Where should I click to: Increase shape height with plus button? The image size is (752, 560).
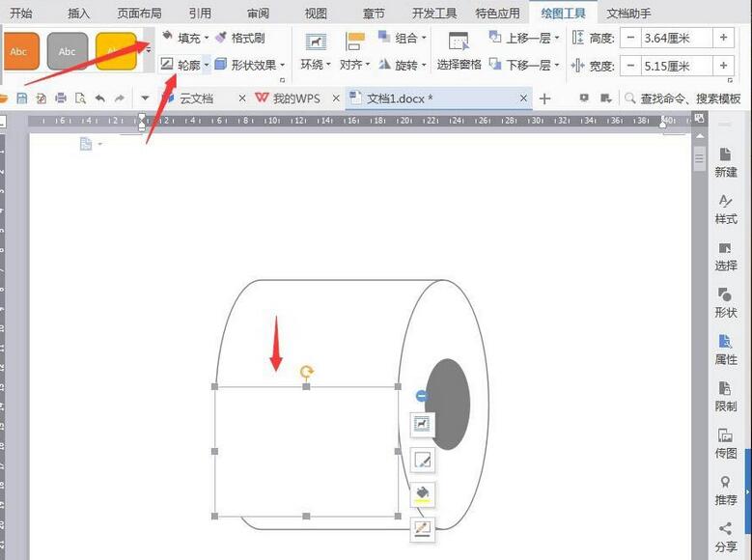coord(723,38)
